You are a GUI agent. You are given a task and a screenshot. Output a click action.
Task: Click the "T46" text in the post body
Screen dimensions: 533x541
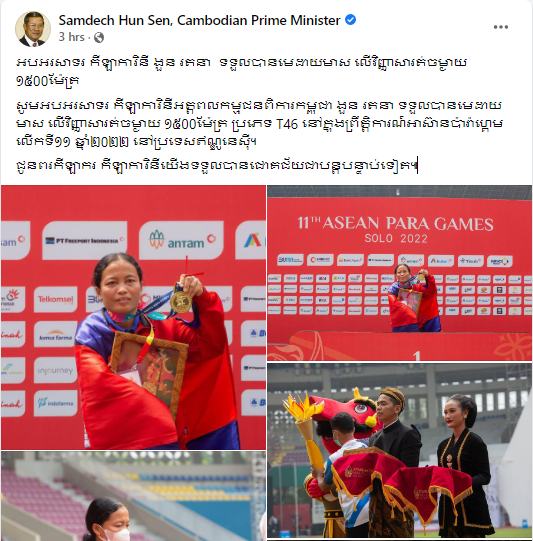(x=287, y=124)
